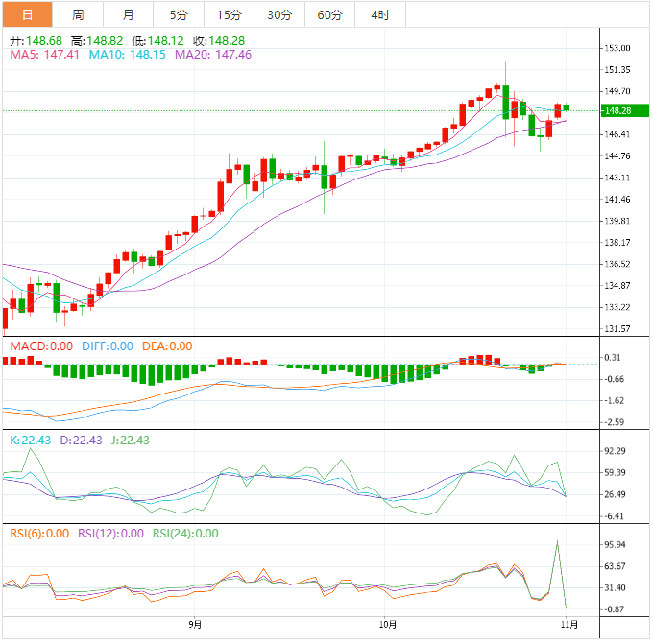653x644 pixels.
Task: Click the 10月 date marker on axis
Action: (385, 624)
